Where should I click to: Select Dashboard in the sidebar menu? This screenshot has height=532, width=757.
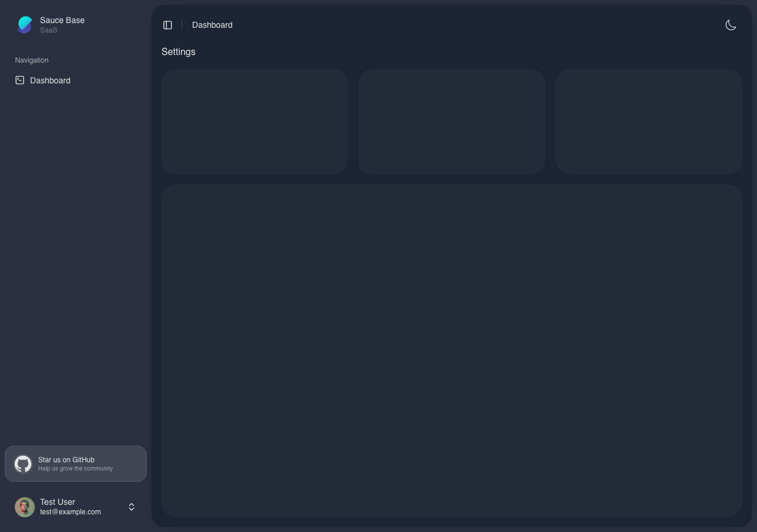pos(50,80)
